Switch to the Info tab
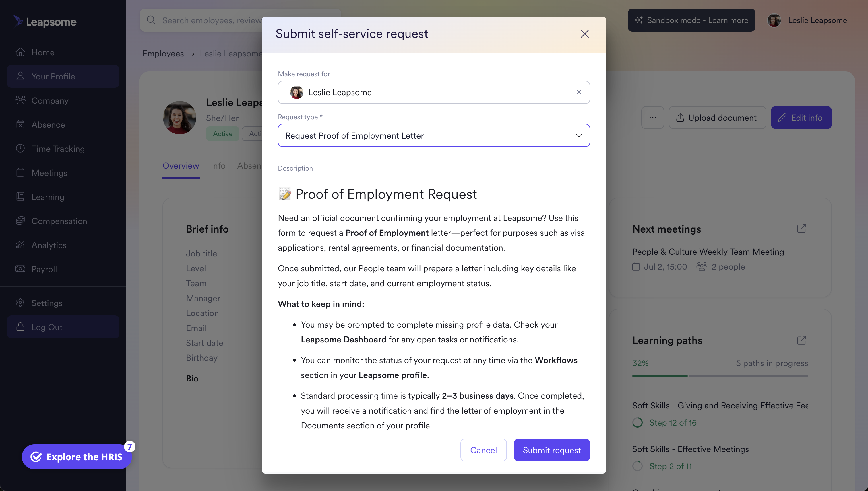The image size is (868, 491). point(218,165)
